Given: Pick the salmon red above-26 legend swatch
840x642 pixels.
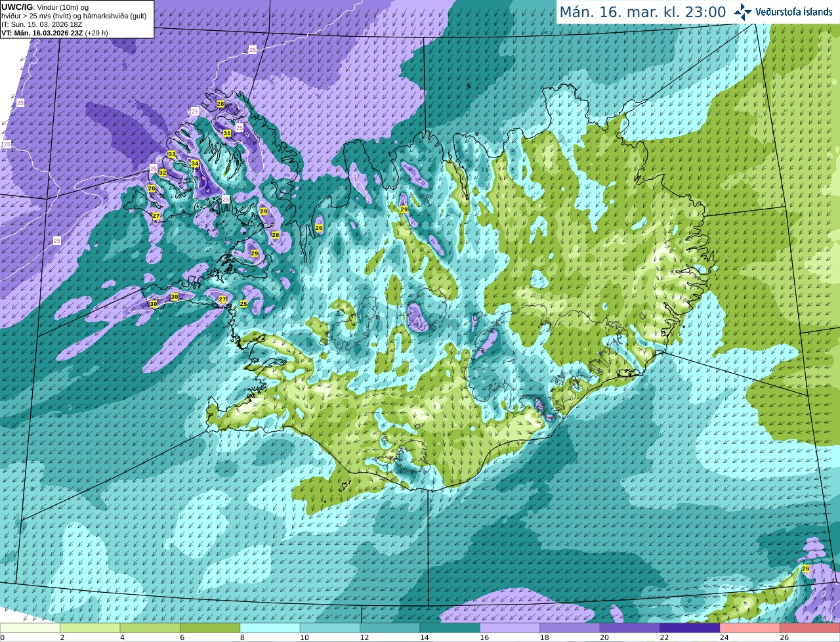Looking at the screenshot, I should click(810, 628).
